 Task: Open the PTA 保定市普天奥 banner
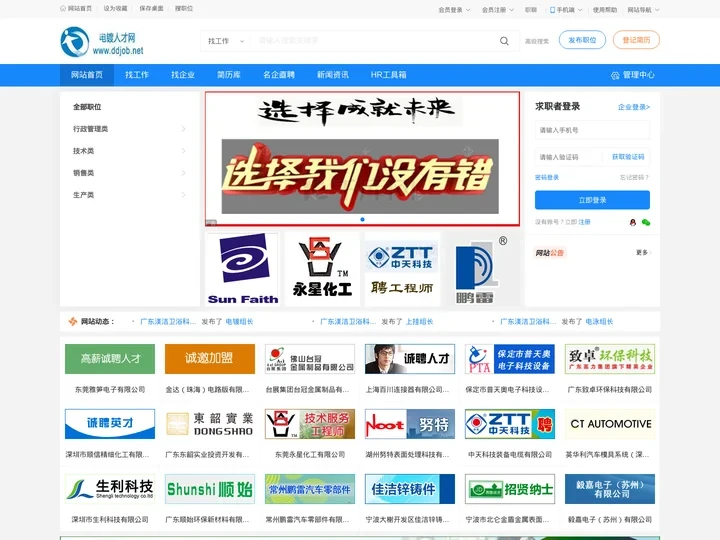(510, 359)
